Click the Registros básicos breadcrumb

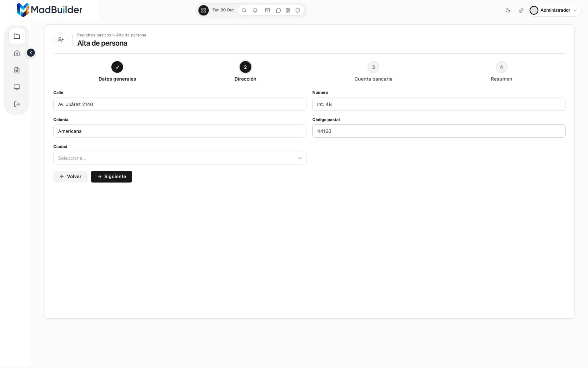point(94,35)
